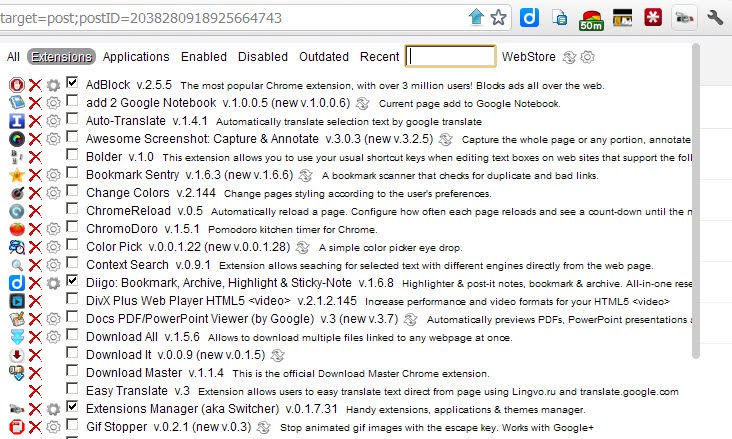Enable Auto-Translate checkbox
Image resolution: width=732 pixels, height=439 pixels.
(x=72, y=119)
